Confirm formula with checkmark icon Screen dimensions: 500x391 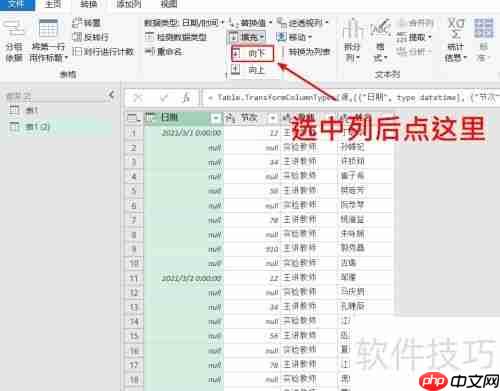pyautogui.click(x=164, y=98)
